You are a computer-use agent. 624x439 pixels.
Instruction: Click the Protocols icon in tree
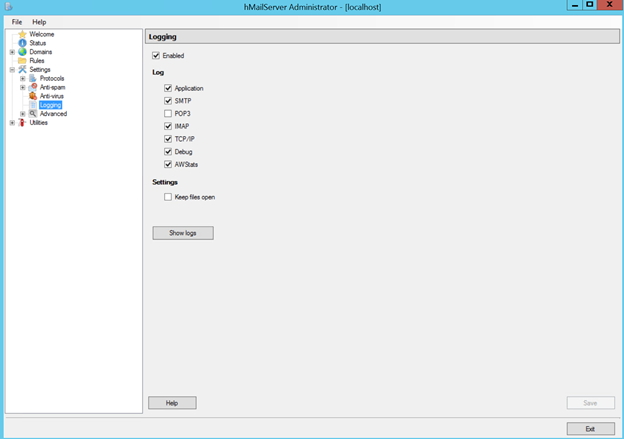point(33,78)
